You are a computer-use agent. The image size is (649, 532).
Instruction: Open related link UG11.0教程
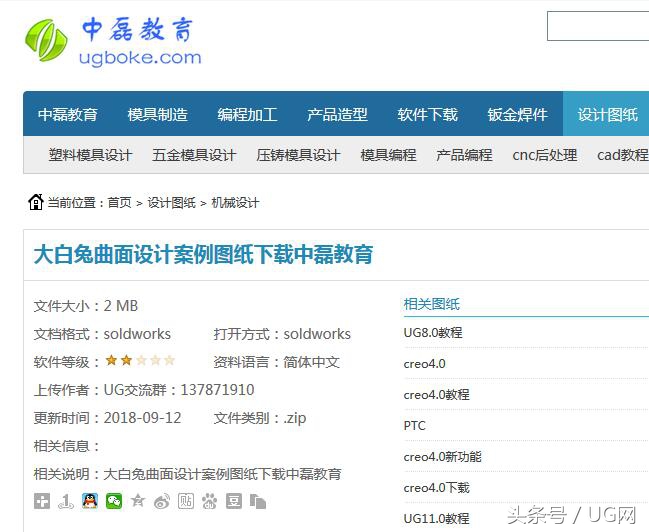pyautogui.click(x=437, y=518)
